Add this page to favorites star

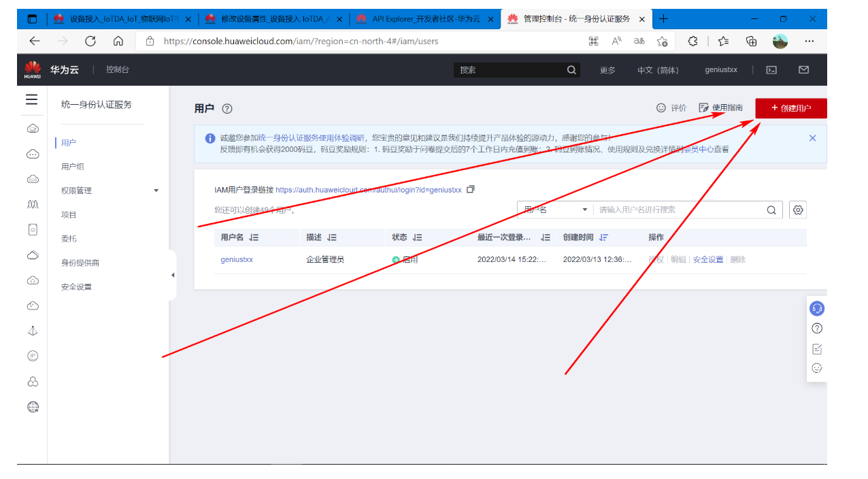click(662, 42)
